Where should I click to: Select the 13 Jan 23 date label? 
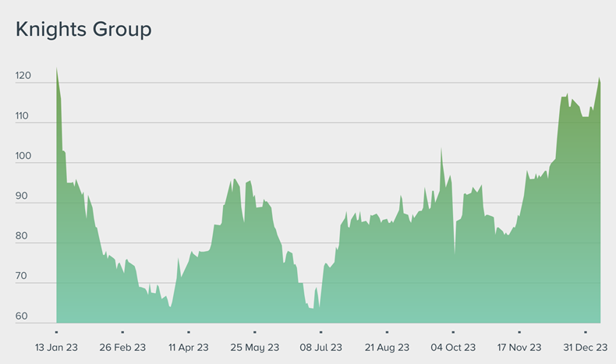[56, 347]
